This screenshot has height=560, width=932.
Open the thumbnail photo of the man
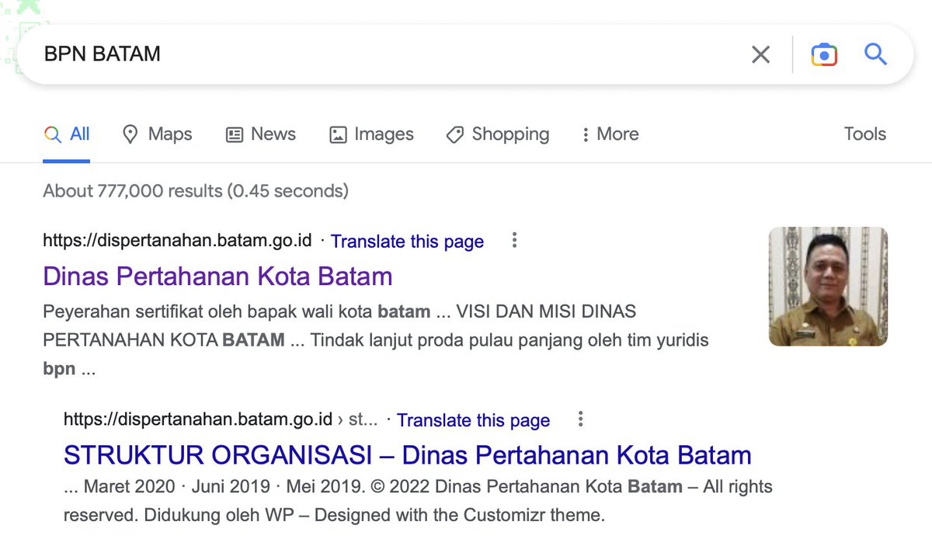coord(828,286)
